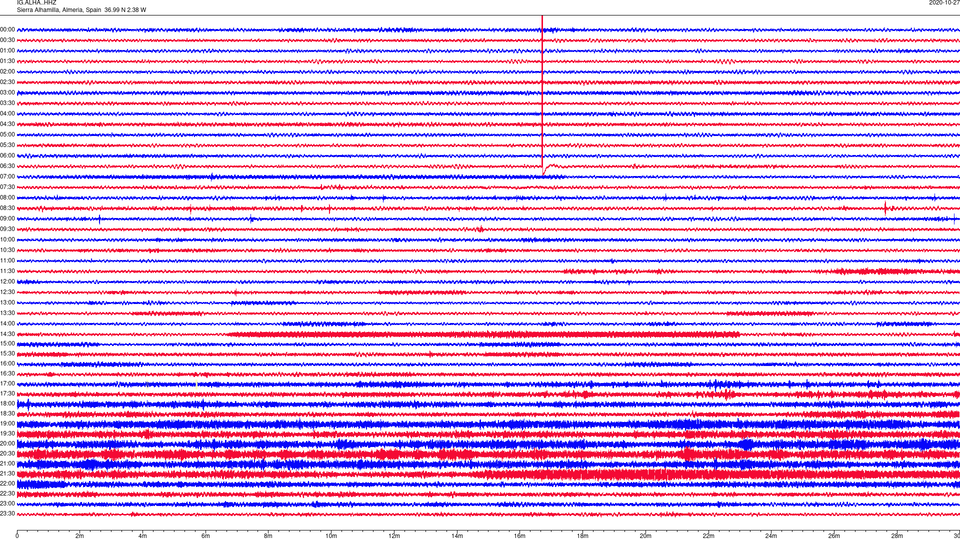The image size is (960, 540).
Task: Select the 20:30 trace time label
Action: (x=7, y=454)
